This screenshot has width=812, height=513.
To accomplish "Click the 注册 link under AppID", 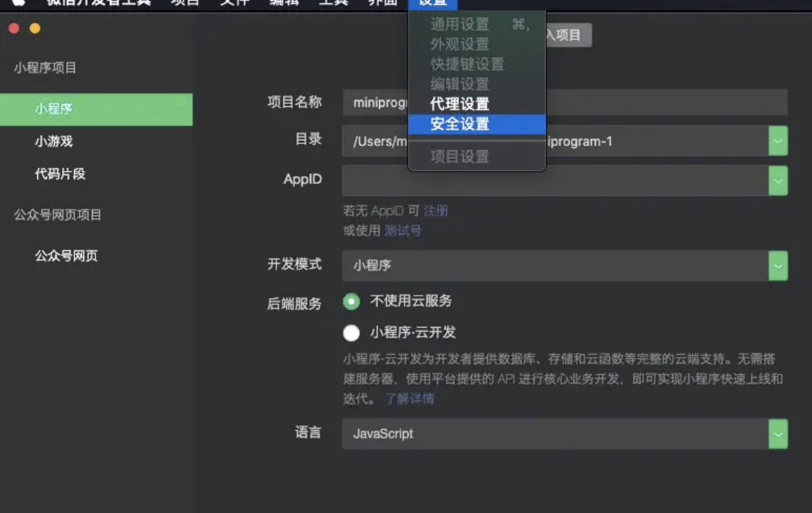I will tap(436, 211).
